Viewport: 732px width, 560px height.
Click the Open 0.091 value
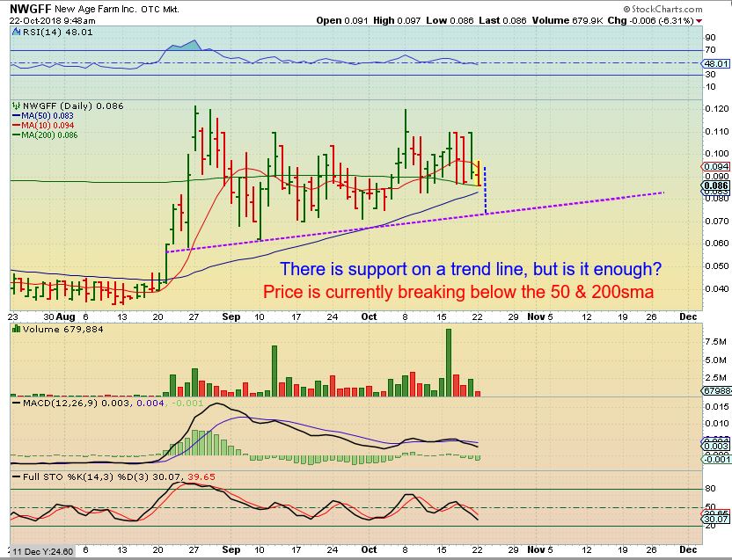coord(342,21)
